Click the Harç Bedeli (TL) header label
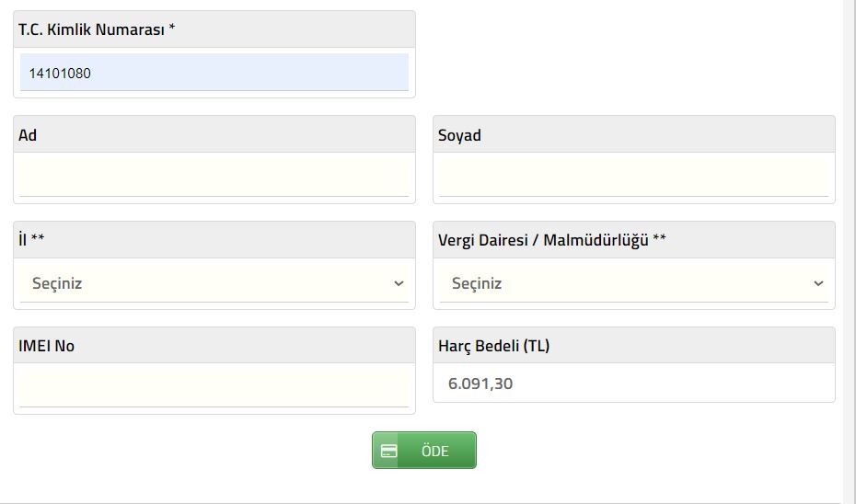Screen dimensions: 856x504 tap(493, 346)
